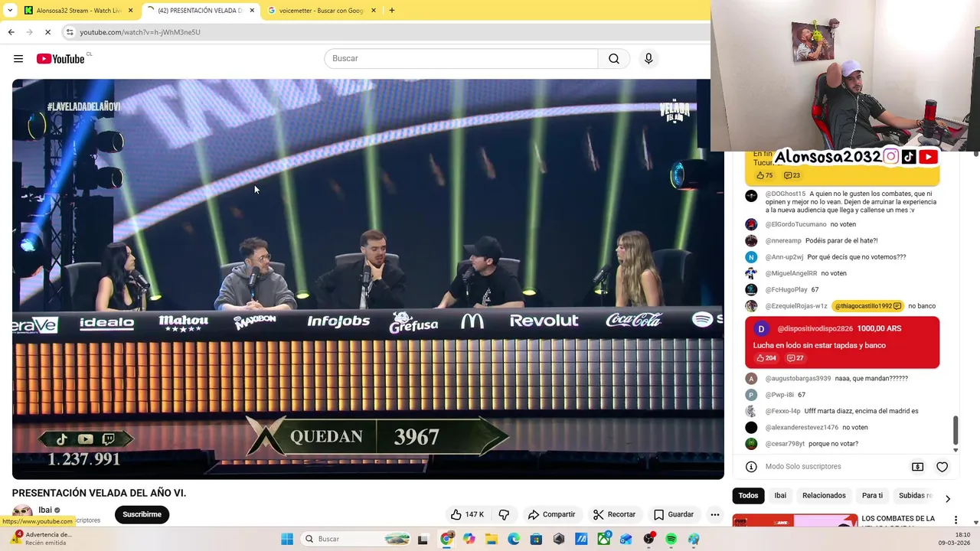Click the @augustobargas3939 chat message

[x=871, y=378]
